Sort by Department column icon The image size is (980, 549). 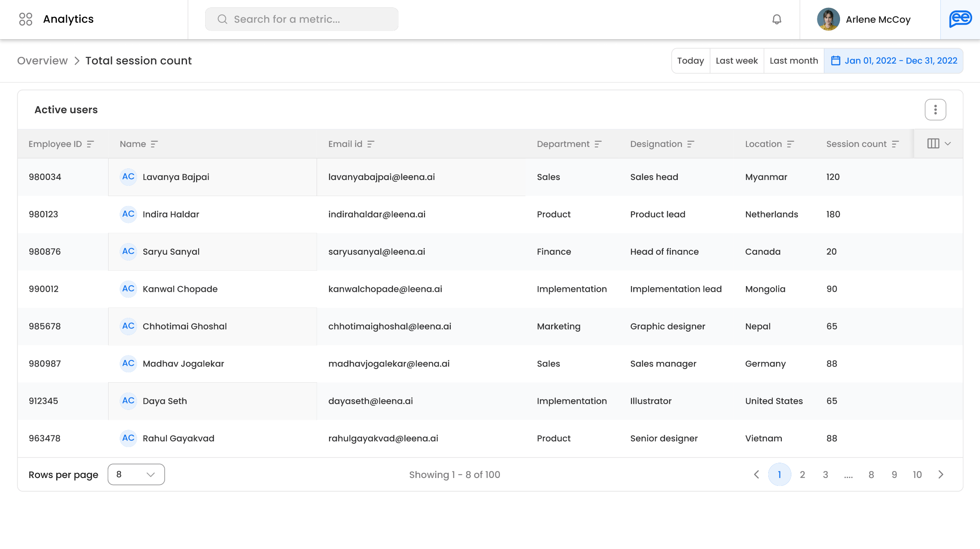[598, 144]
